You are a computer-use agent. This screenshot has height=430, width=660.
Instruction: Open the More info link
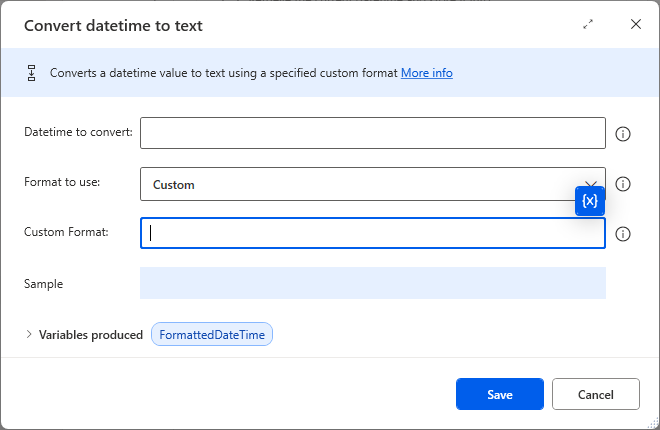coord(426,73)
